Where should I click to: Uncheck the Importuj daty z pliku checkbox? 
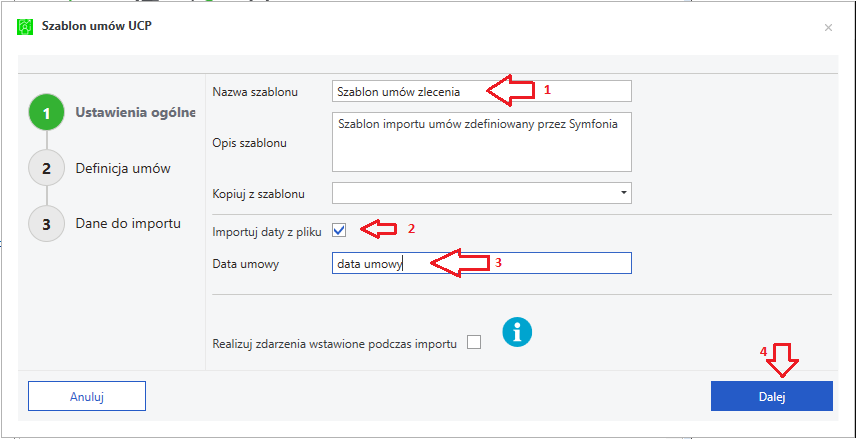(x=339, y=230)
